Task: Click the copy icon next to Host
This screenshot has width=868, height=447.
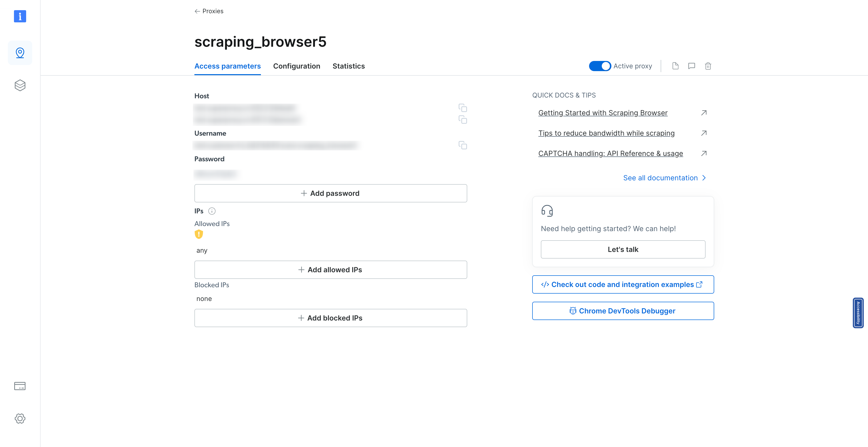Action: tap(462, 108)
